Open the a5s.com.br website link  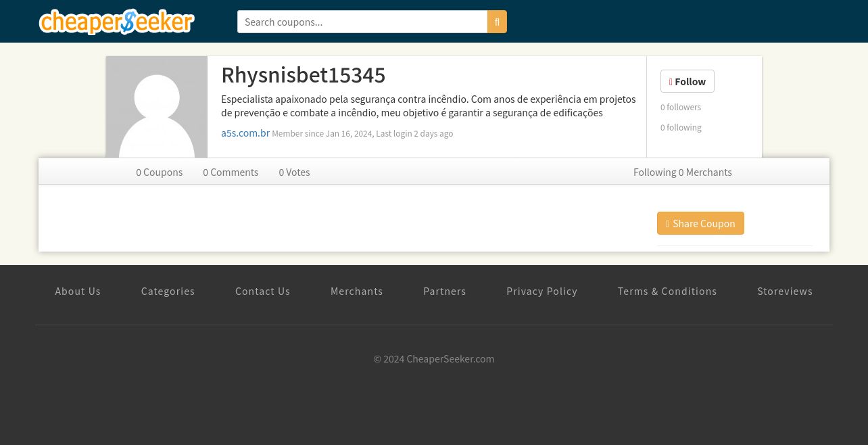coord(245,133)
